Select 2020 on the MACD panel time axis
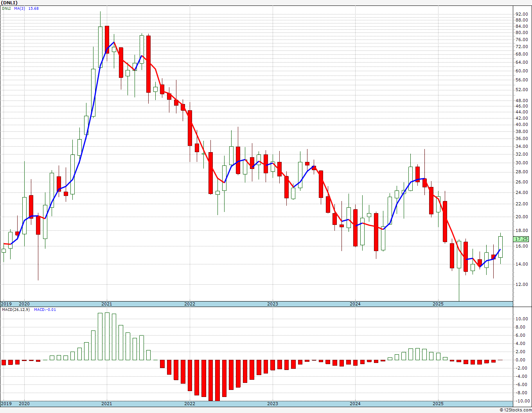The width and height of the screenshot is (532, 413). click(24, 404)
